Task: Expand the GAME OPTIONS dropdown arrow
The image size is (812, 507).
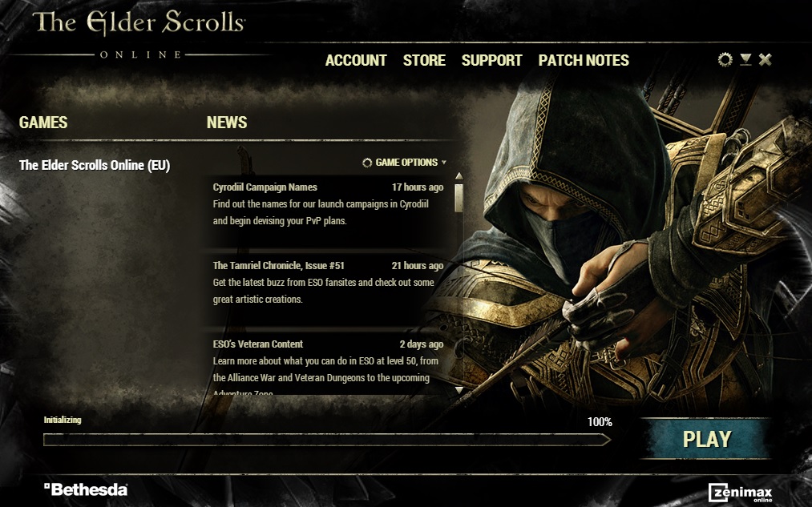Action: (444, 163)
